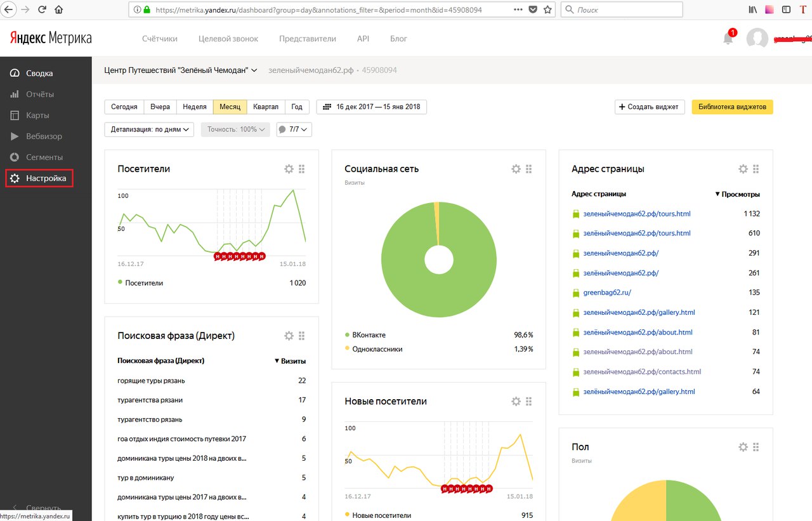Toggle Одноклассники legend item
This screenshot has height=521, width=812.
[374, 349]
